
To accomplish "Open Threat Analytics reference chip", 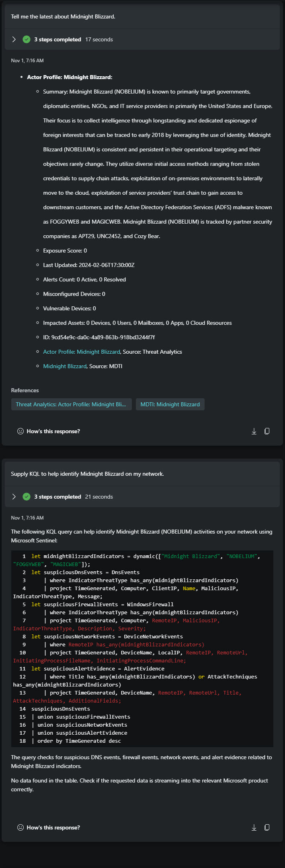I will [71, 404].
